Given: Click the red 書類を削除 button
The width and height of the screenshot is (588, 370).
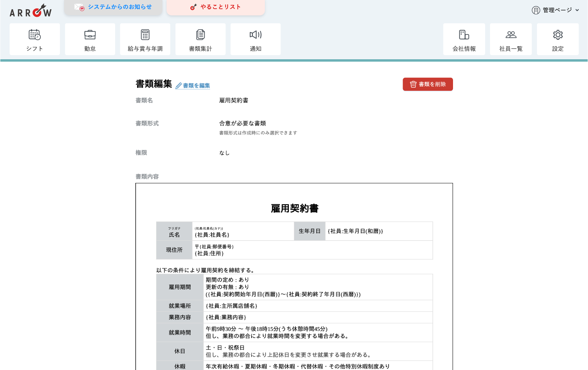Looking at the screenshot, I should pos(428,84).
